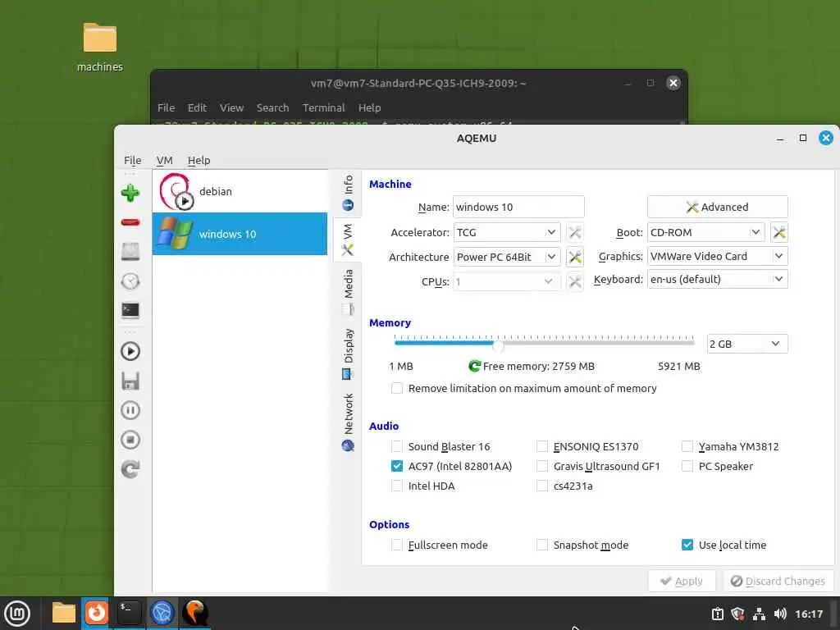Open terminal window's Edit menu
The image size is (840, 630).
tap(197, 107)
